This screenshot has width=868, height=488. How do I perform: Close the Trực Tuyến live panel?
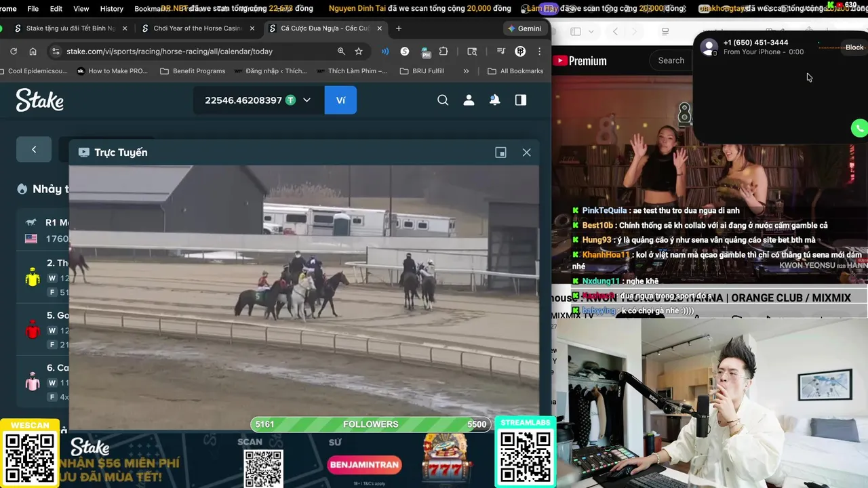(x=527, y=152)
